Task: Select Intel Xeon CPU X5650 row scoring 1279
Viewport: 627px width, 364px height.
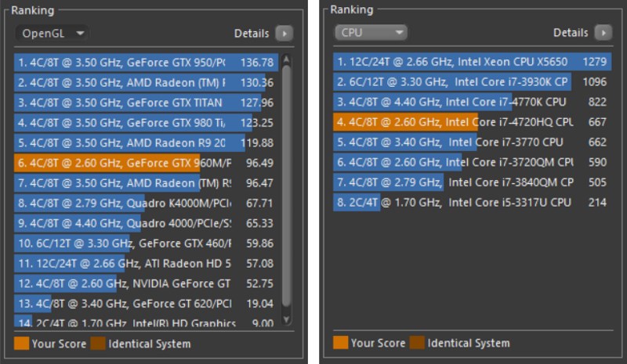Action: pyautogui.click(x=473, y=62)
